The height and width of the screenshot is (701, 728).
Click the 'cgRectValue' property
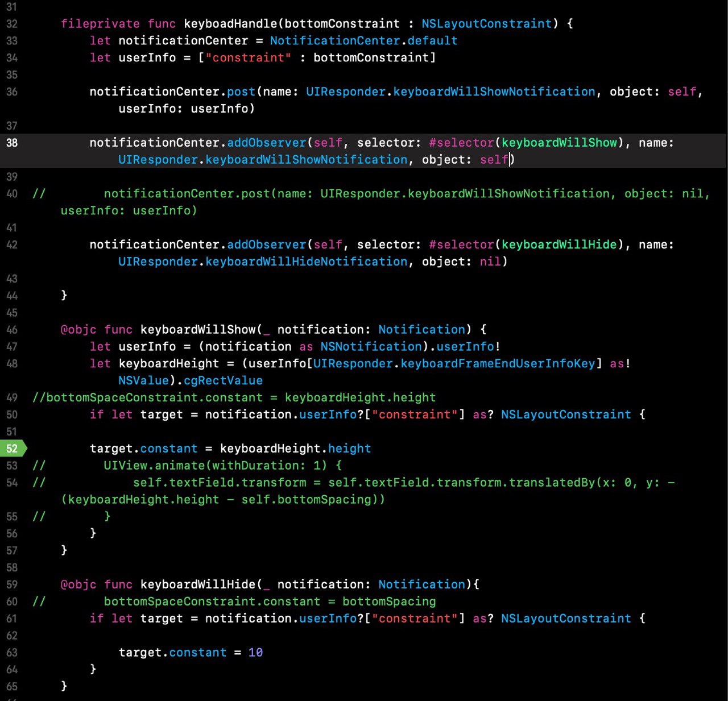click(x=223, y=381)
